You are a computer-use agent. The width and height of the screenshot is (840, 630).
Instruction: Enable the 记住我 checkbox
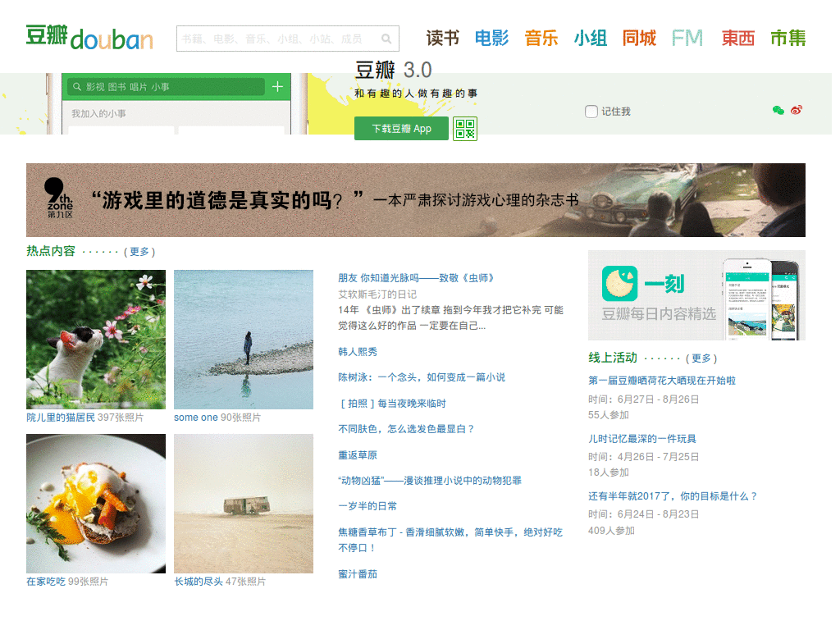[x=590, y=111]
